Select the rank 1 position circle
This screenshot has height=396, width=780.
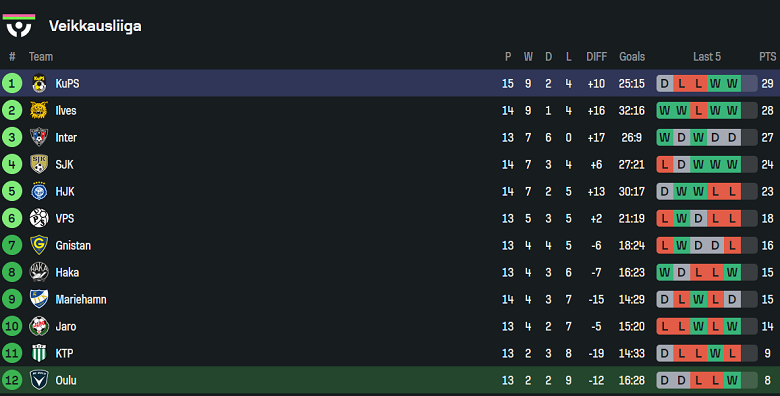[x=12, y=84]
